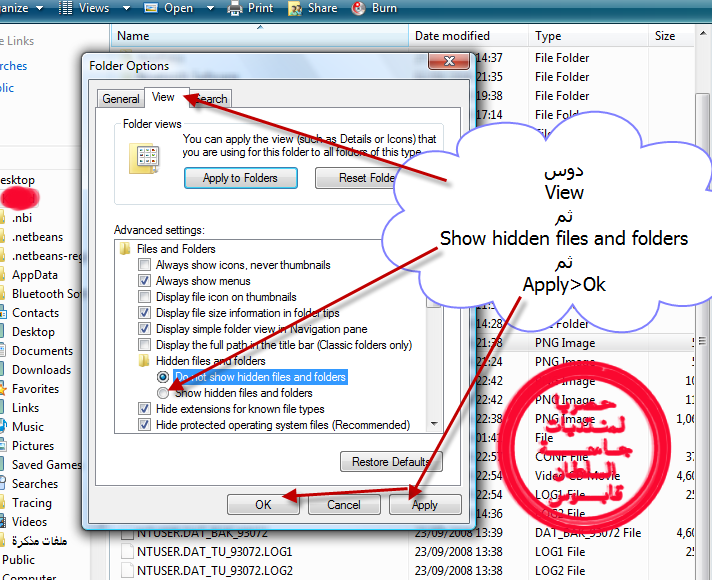Click the Reset Folders button

click(356, 178)
